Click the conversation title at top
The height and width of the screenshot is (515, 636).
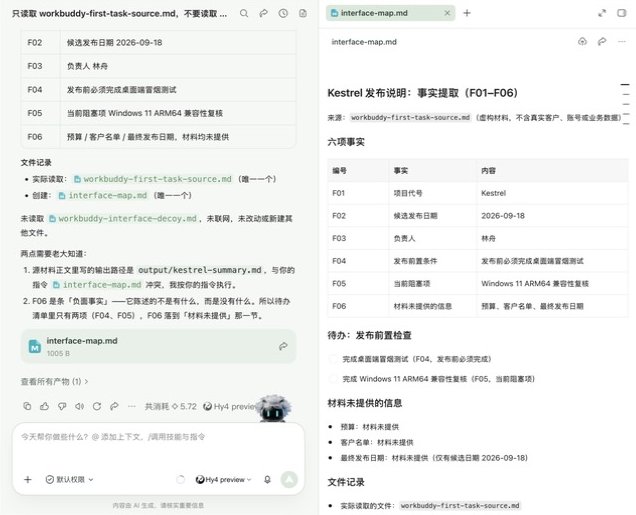tap(120, 13)
